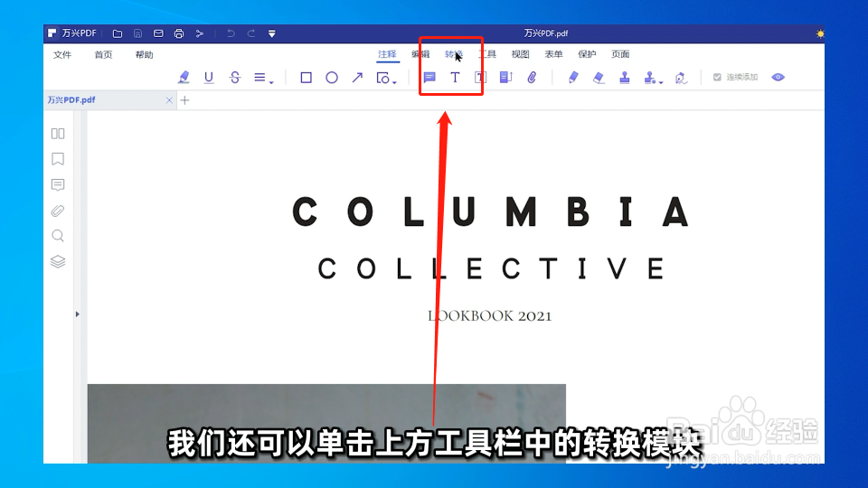This screenshot has height=488, width=868.
Task: Switch to the 编辑 tab
Action: [420, 54]
